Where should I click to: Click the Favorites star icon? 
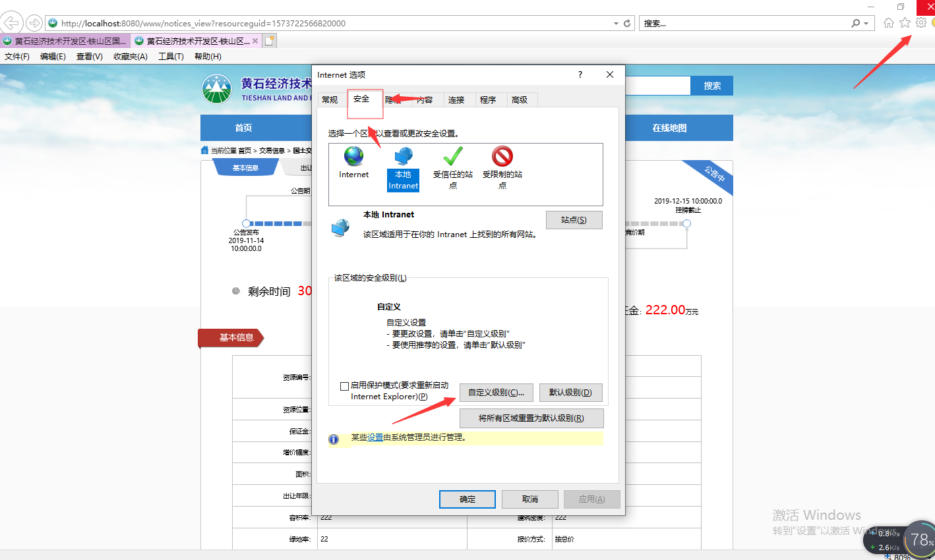click(905, 23)
